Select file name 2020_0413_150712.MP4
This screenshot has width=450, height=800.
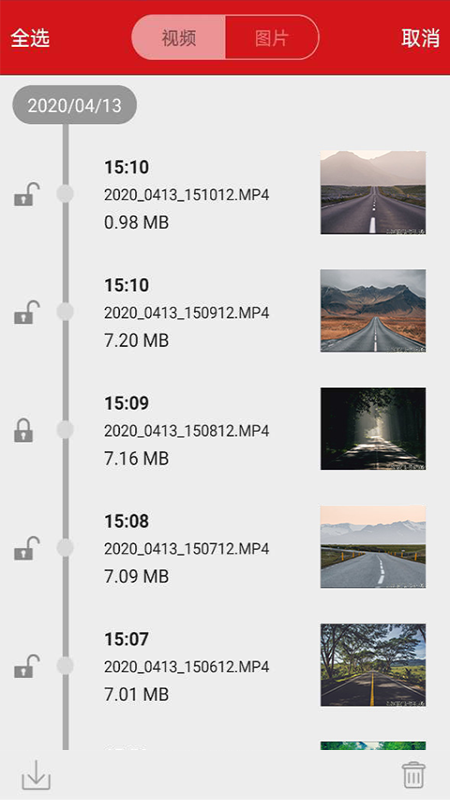click(x=186, y=549)
